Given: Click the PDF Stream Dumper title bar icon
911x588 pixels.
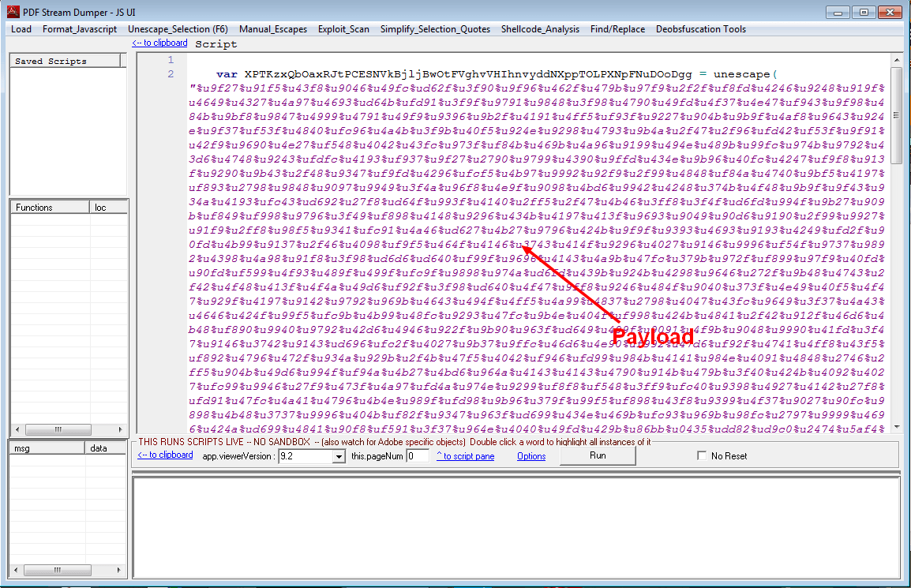Looking at the screenshot, I should click(x=13, y=12).
